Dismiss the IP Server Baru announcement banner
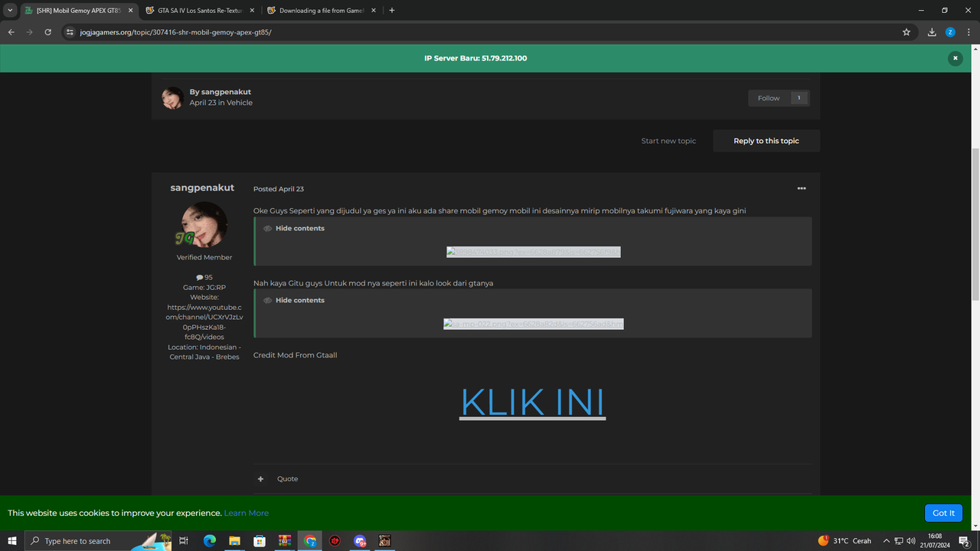The width and height of the screenshot is (980, 551). point(955,58)
